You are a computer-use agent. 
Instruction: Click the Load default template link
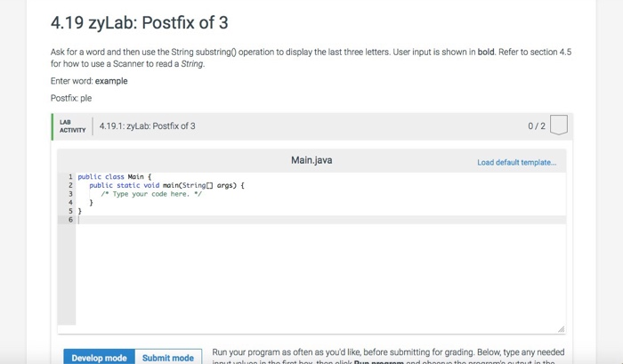coord(516,162)
